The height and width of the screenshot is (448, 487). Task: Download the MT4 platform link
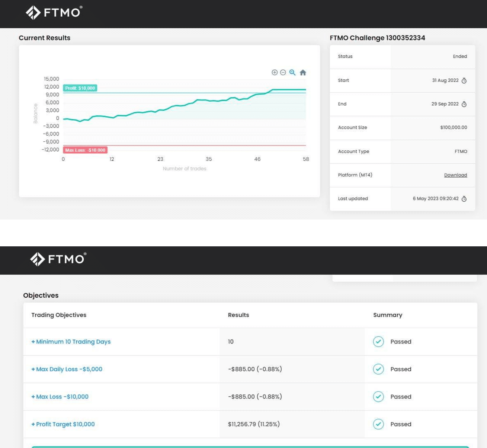[x=455, y=175]
